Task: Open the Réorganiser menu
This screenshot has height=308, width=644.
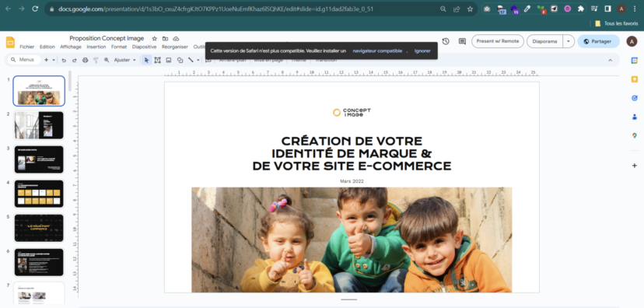Action: (x=174, y=47)
